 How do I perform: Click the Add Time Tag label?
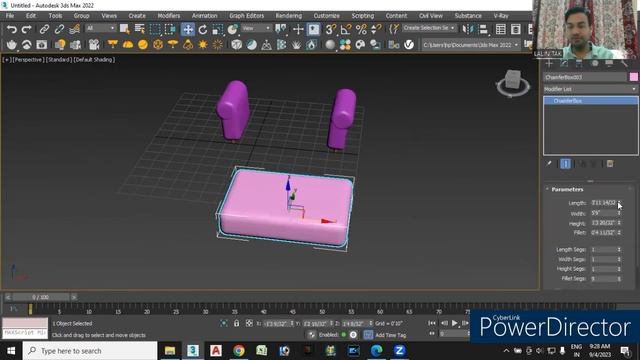391,335
